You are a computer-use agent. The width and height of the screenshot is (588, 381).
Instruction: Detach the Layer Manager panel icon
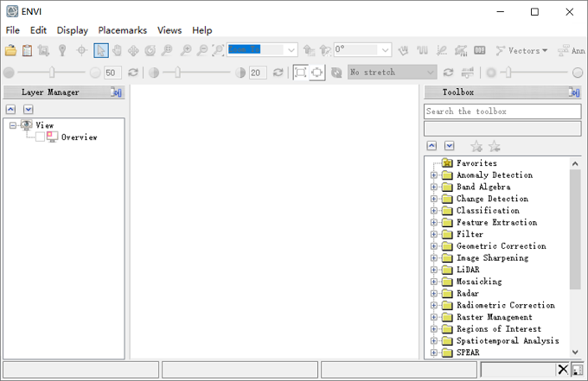coord(116,92)
